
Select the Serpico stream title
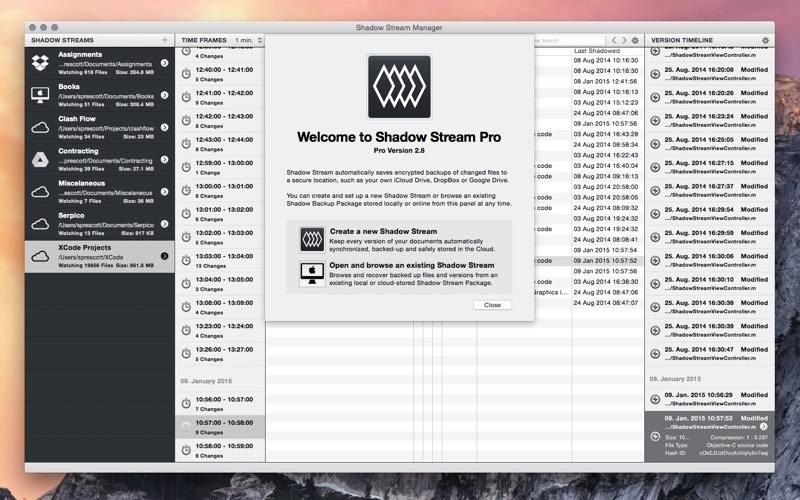(71, 215)
